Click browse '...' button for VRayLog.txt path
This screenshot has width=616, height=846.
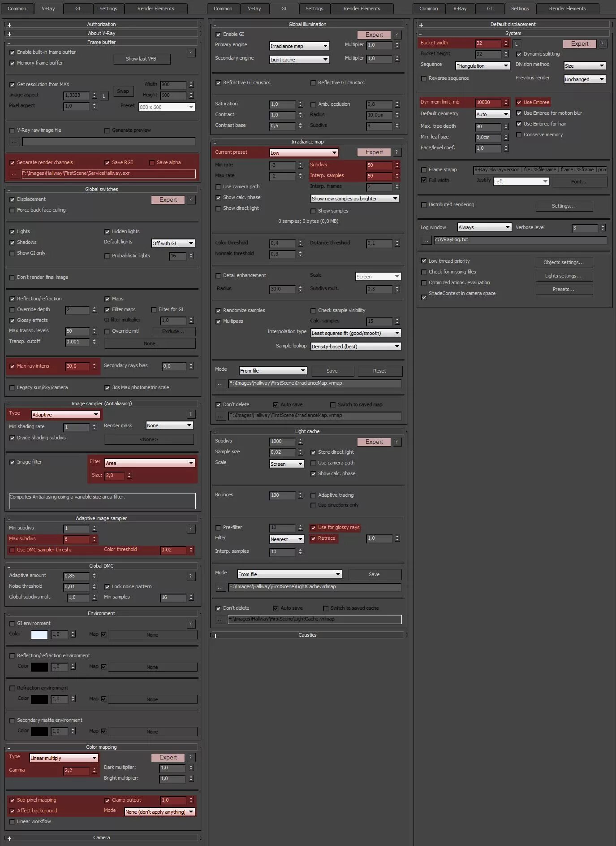426,240
